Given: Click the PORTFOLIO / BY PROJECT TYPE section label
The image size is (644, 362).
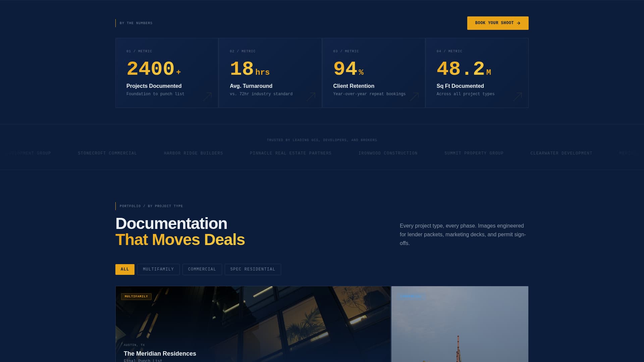Looking at the screenshot, I should [x=151, y=206].
